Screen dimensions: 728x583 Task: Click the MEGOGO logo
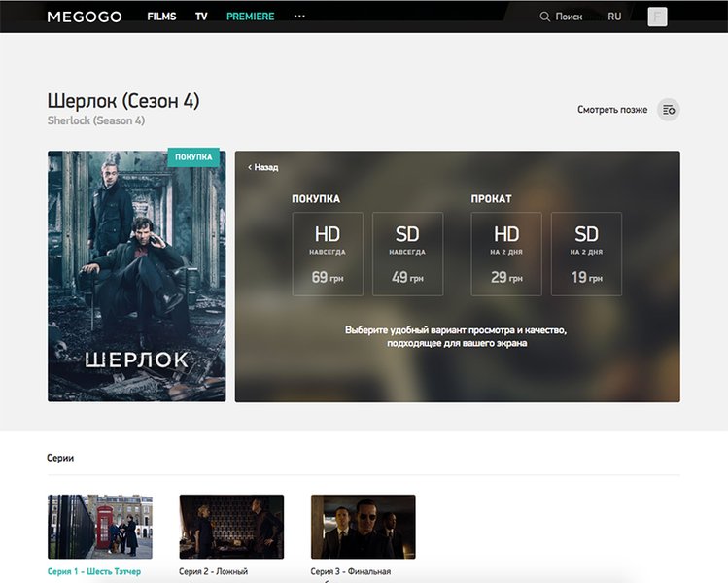point(85,17)
